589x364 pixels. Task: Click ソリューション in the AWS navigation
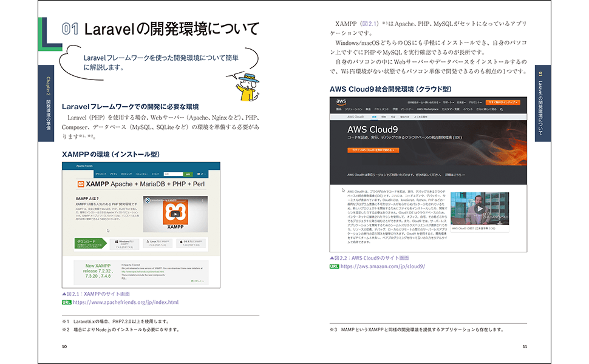(353, 109)
